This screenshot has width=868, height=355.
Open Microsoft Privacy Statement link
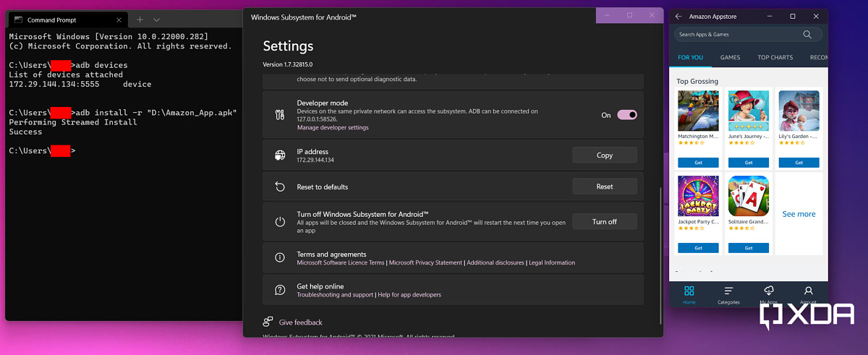tap(425, 262)
